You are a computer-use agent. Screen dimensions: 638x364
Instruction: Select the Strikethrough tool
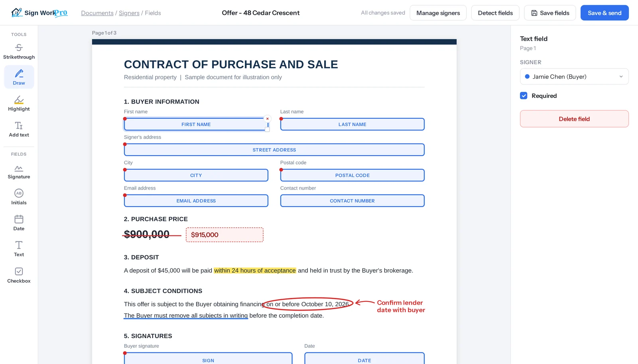click(19, 51)
